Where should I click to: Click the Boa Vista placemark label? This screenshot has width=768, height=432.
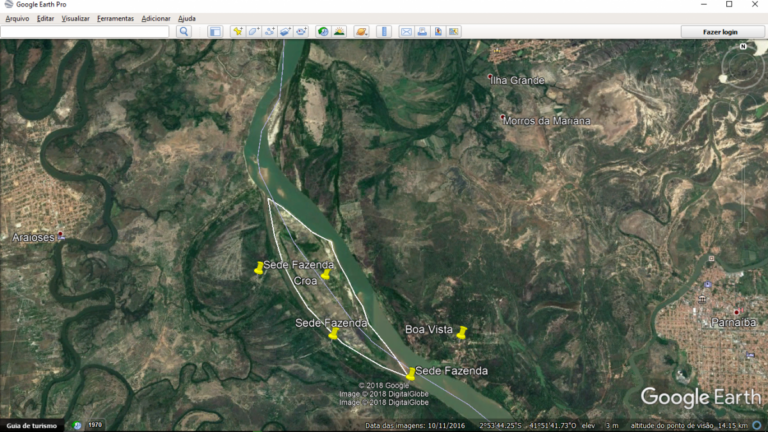click(429, 330)
